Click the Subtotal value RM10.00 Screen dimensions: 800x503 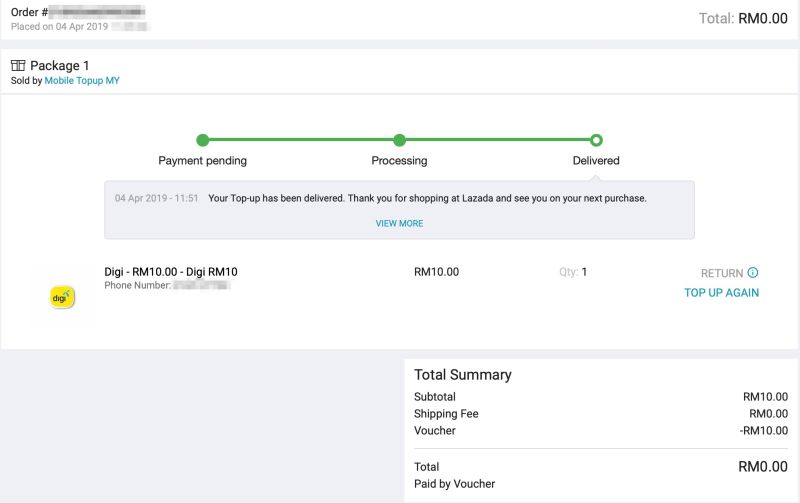765,397
